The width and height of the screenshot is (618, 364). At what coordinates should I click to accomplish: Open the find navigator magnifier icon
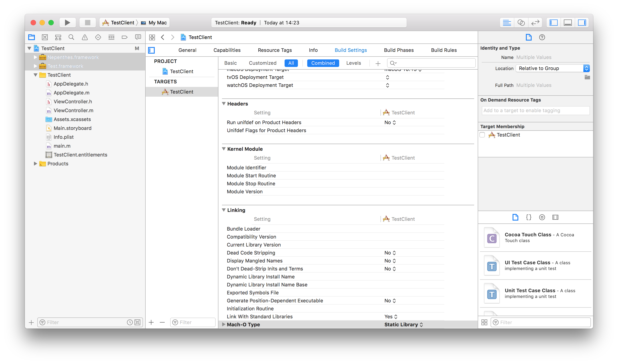[71, 37]
